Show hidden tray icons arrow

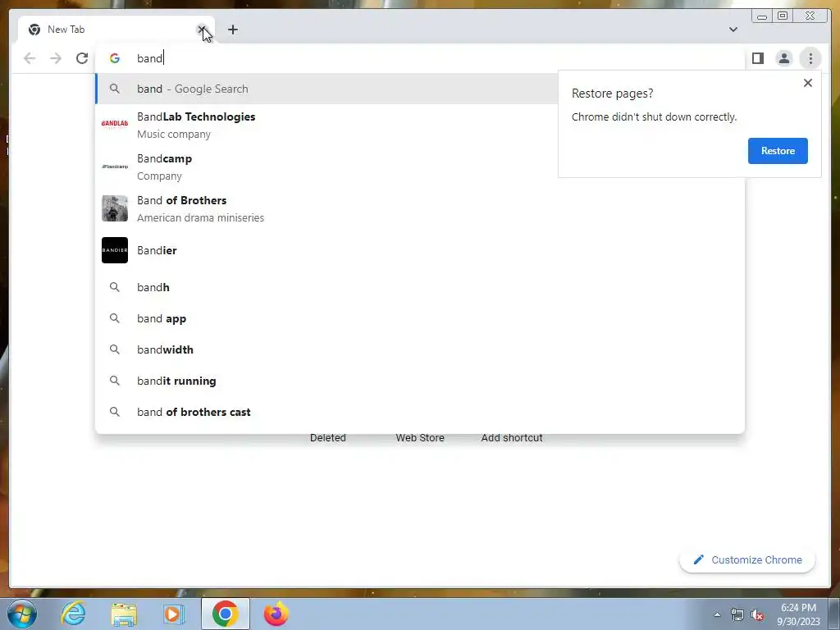717,614
